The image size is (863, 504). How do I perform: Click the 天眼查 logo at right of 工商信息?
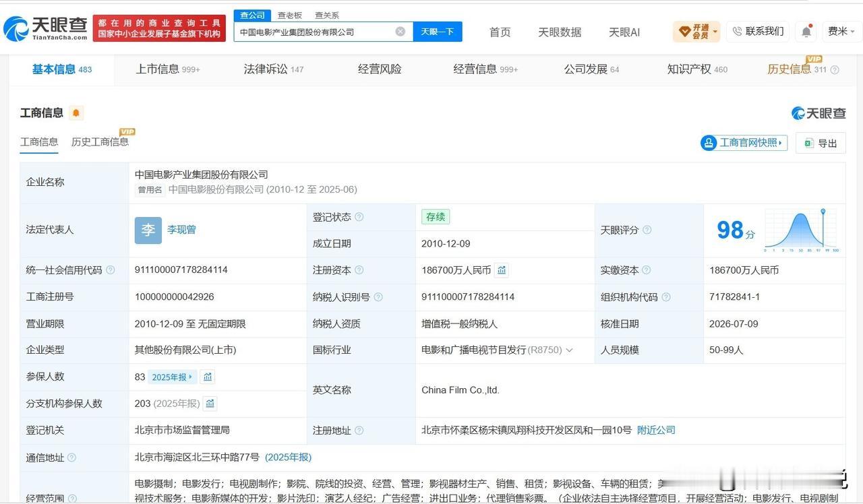tap(819, 113)
